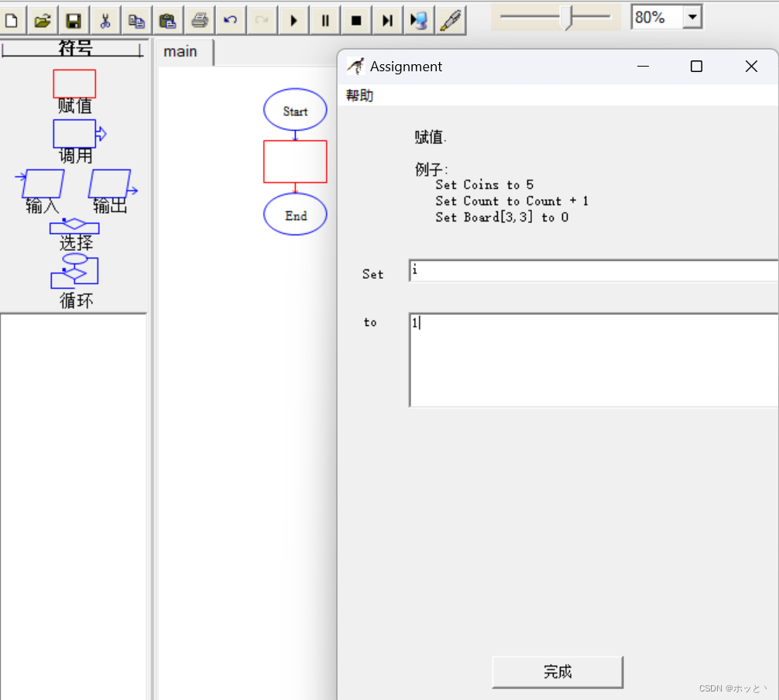Viewport: 779px width, 700px height.
Task: Maximize the Assignment dialog
Action: point(696,66)
